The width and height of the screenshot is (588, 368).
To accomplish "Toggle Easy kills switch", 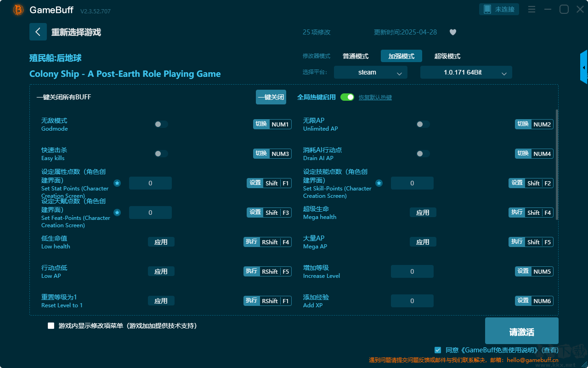I will point(161,154).
